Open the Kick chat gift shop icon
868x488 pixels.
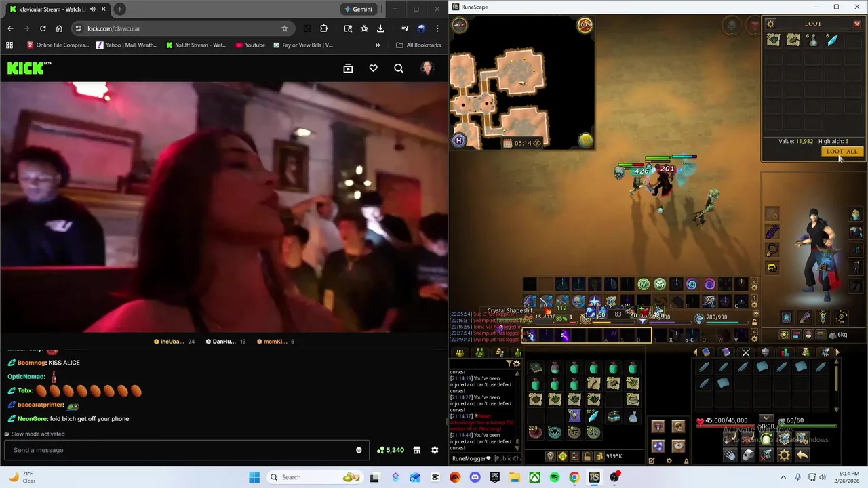[416, 450]
